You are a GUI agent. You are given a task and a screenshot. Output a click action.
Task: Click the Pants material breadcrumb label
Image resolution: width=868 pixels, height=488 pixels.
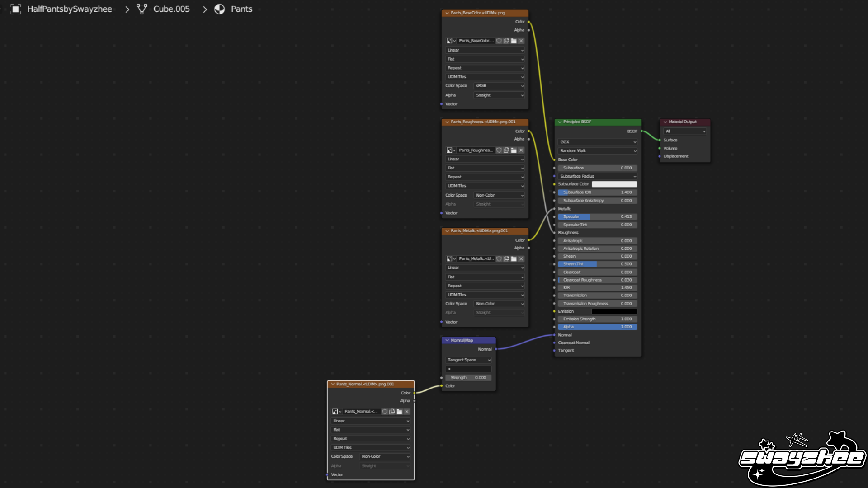(x=241, y=9)
